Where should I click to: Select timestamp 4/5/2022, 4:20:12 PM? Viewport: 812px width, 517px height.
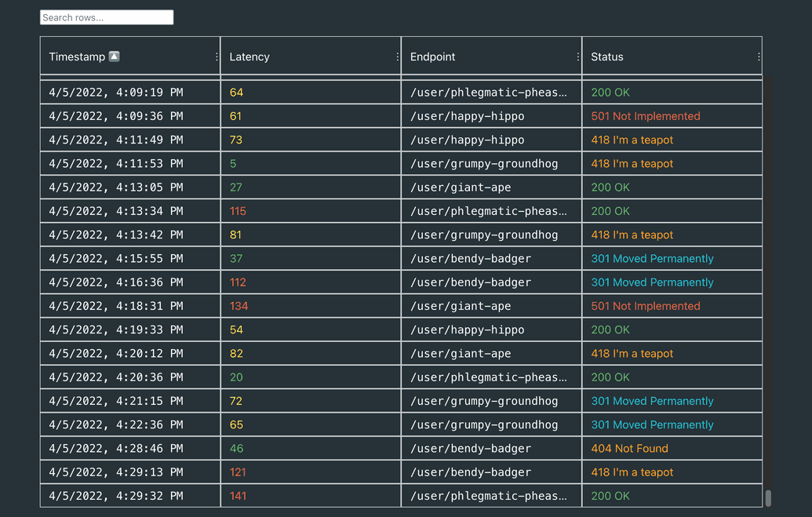pyautogui.click(x=116, y=354)
